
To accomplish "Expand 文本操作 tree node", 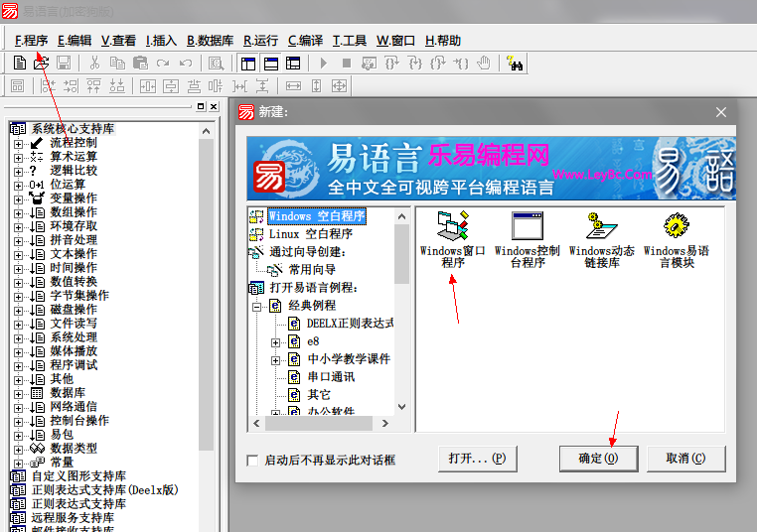I will (x=18, y=255).
